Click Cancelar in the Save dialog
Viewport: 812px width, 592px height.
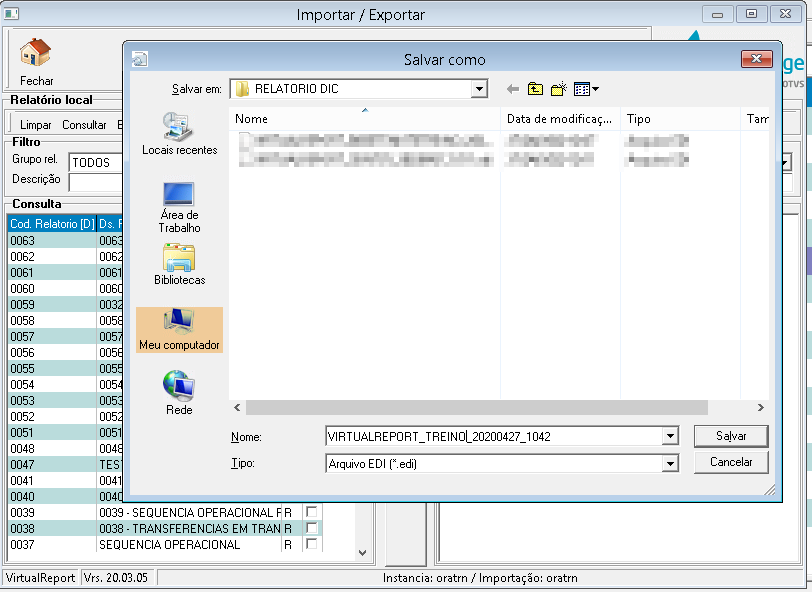(x=731, y=462)
